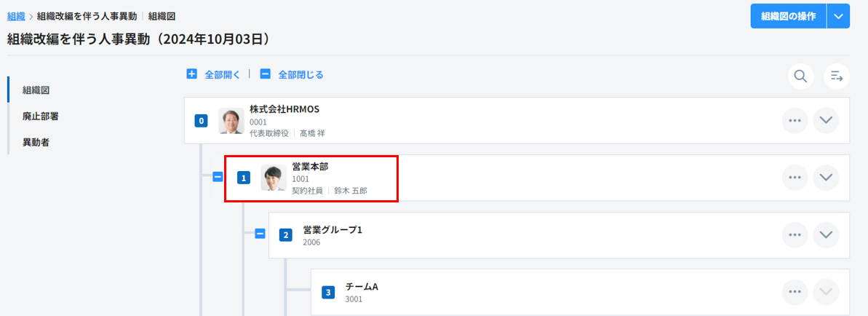Collapse the 営業本部 tree branch
The width and height of the screenshot is (868, 316).
[x=218, y=177]
